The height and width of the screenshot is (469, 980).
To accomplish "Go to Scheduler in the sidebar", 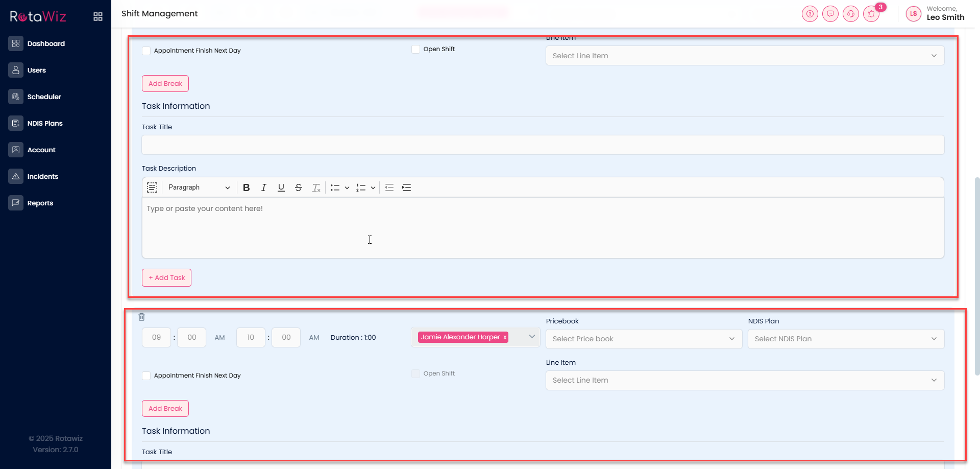I will (x=44, y=97).
